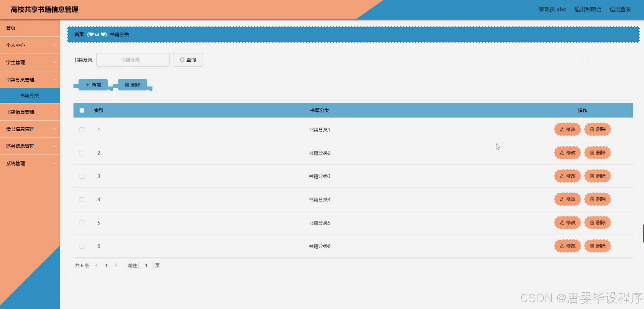This screenshot has width=644, height=309.
Task: Click the 书籍分类1 table cell
Action: click(320, 130)
